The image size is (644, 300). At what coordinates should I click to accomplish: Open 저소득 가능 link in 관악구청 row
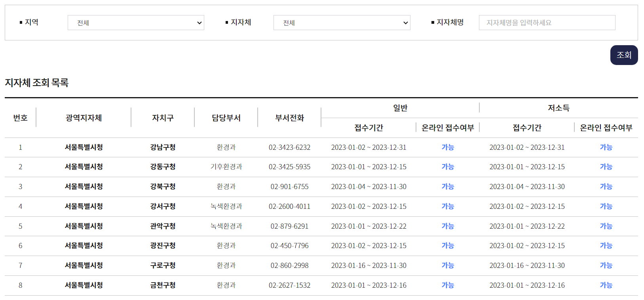[x=606, y=226]
